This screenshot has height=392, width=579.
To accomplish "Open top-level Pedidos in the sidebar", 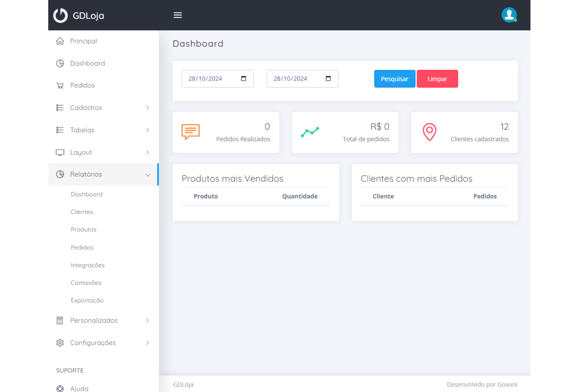I will (82, 85).
